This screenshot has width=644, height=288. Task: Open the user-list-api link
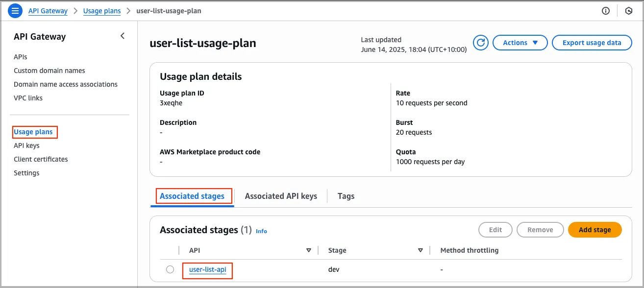(x=208, y=269)
